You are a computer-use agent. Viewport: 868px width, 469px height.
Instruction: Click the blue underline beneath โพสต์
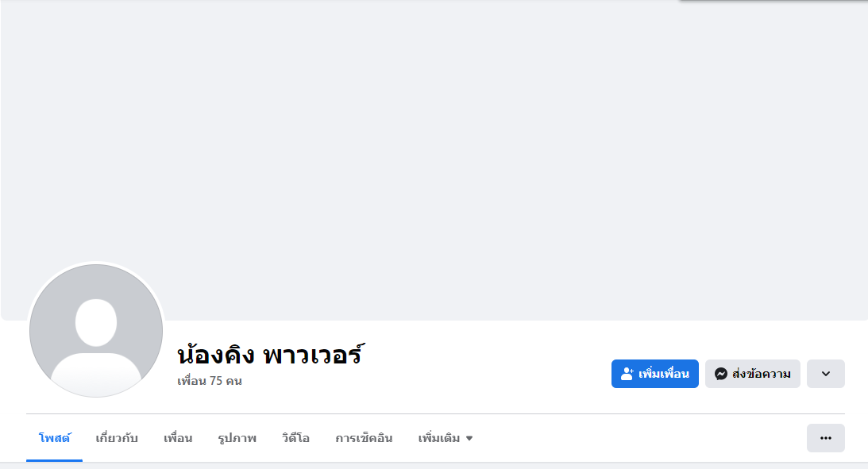54,459
